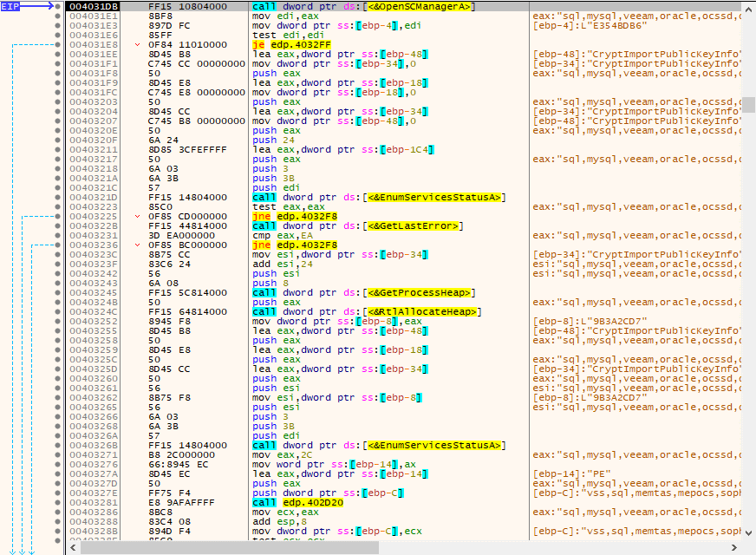Toggle breakpoint dot for address 004031DB
Image resolution: width=756 pixels, height=555 pixels.
tap(58, 6)
